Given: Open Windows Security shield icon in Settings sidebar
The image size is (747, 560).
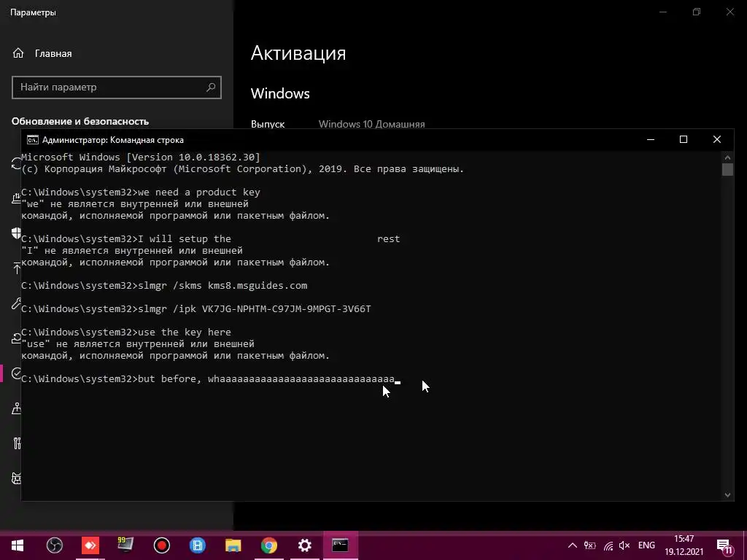Looking at the screenshot, I should coord(16,233).
